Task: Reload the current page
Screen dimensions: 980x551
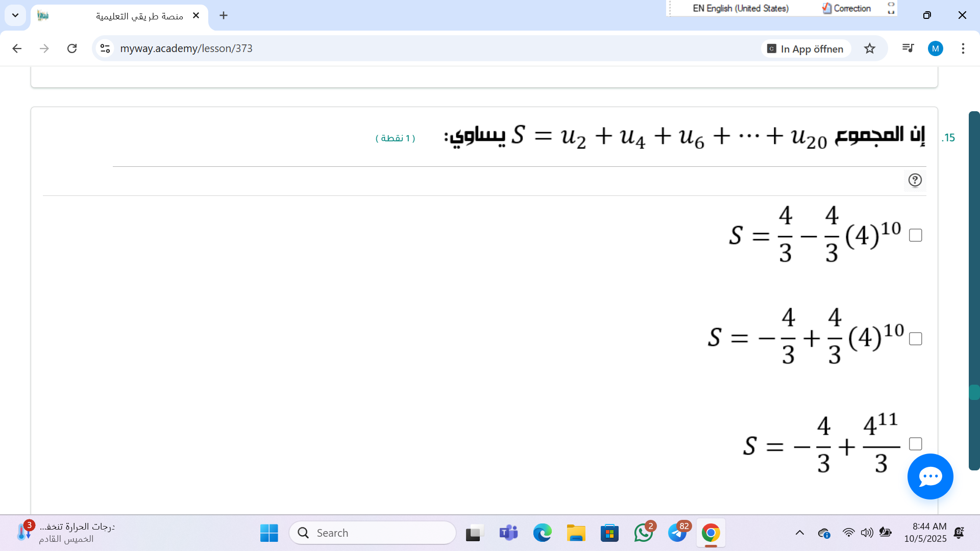Action: [x=72, y=48]
